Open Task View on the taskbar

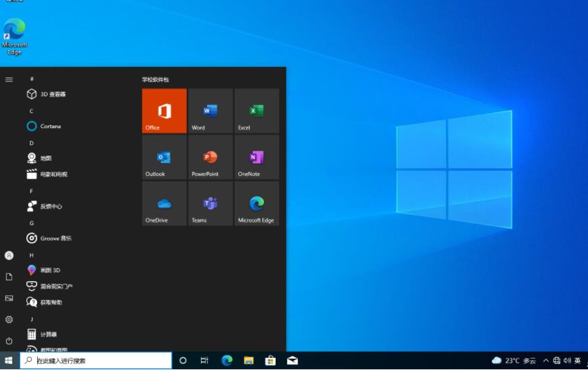click(204, 361)
